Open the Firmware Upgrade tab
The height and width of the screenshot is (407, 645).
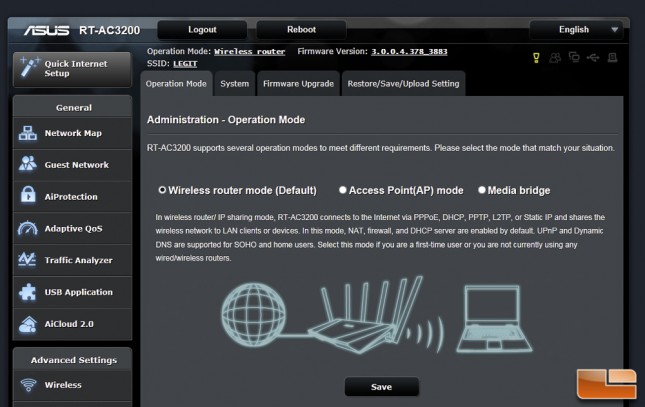298,84
